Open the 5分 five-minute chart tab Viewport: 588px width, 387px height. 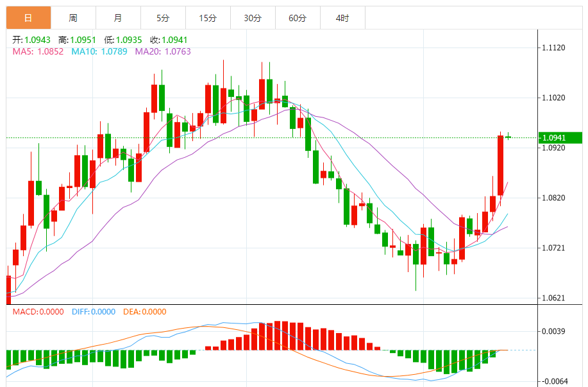tap(163, 17)
